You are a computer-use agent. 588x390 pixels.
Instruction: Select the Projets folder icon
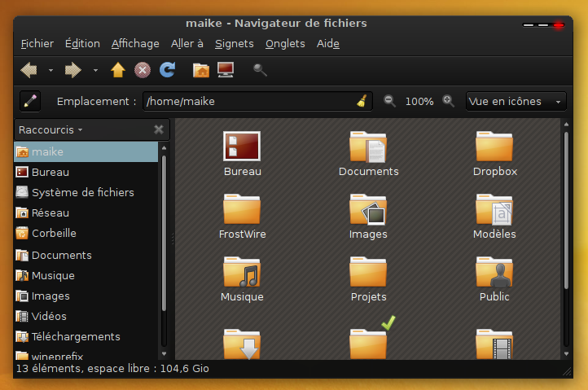pos(368,271)
